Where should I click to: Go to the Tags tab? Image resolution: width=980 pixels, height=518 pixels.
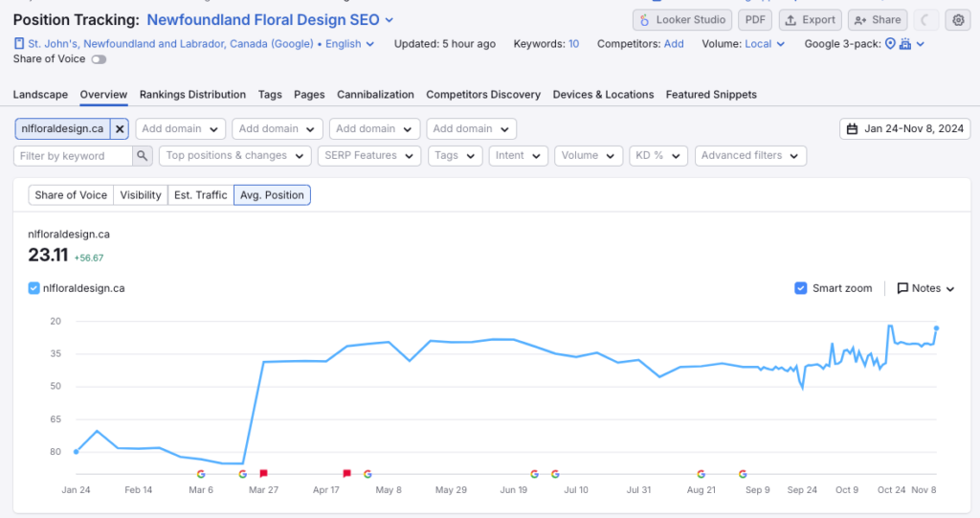pos(270,95)
